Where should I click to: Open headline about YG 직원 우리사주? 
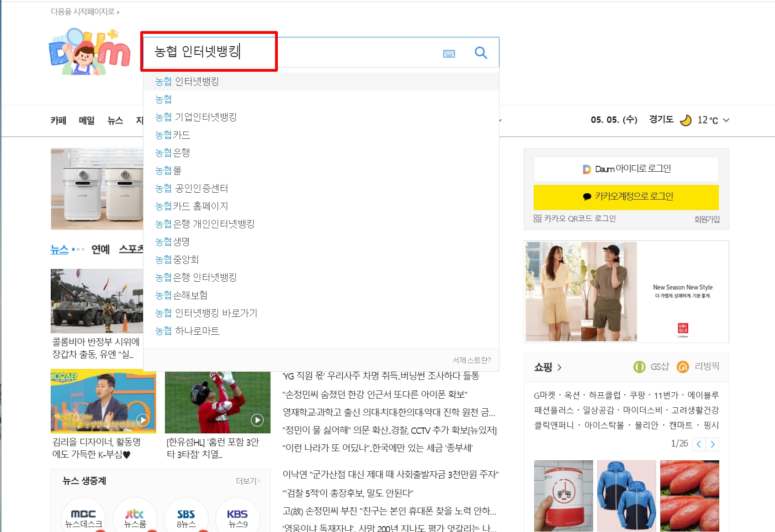coord(381,376)
